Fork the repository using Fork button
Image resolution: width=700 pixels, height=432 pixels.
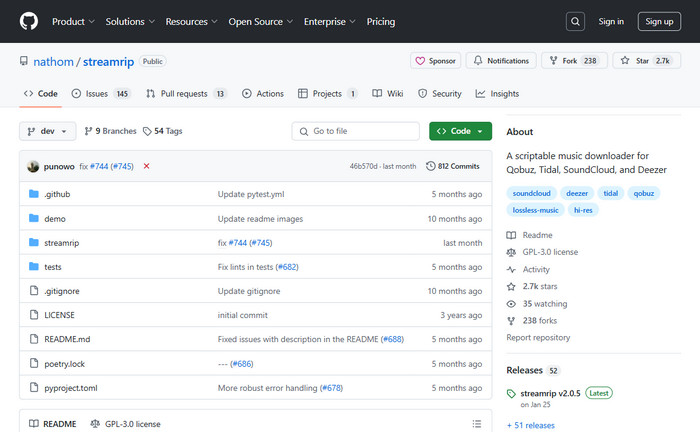(x=574, y=61)
